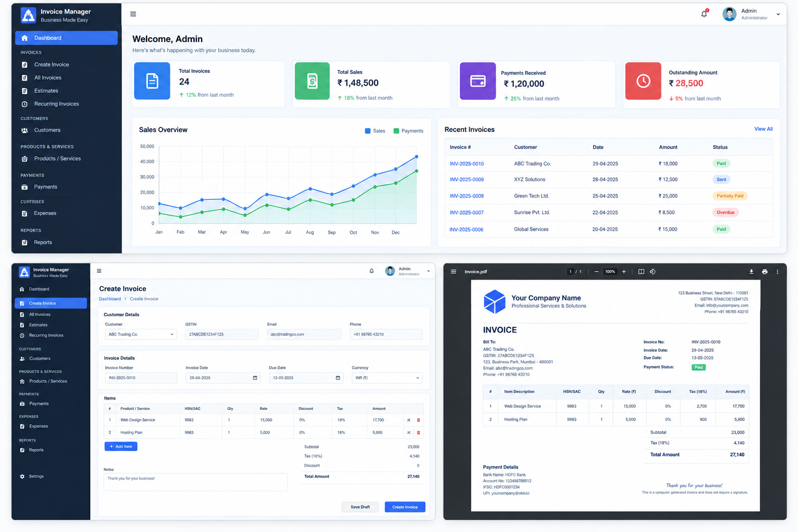This screenshot has height=532, width=798.
Task: Click the green Payments legend swatch on the chart
Action: tap(396, 131)
